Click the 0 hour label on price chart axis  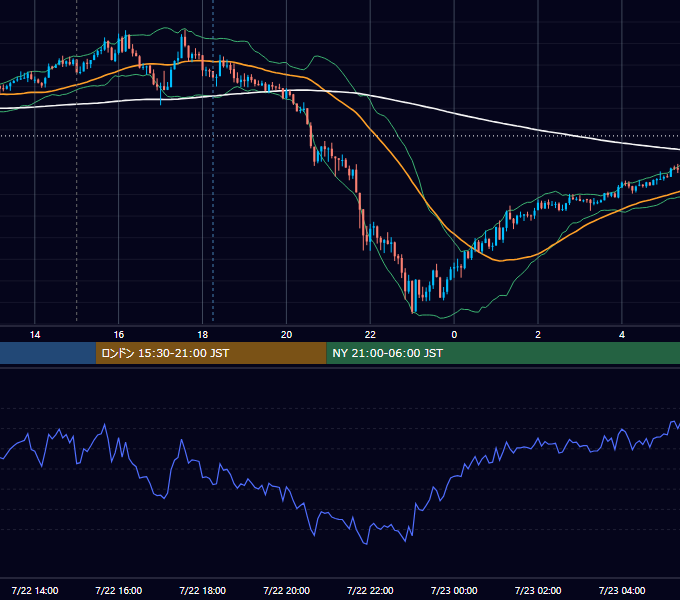pos(454,335)
